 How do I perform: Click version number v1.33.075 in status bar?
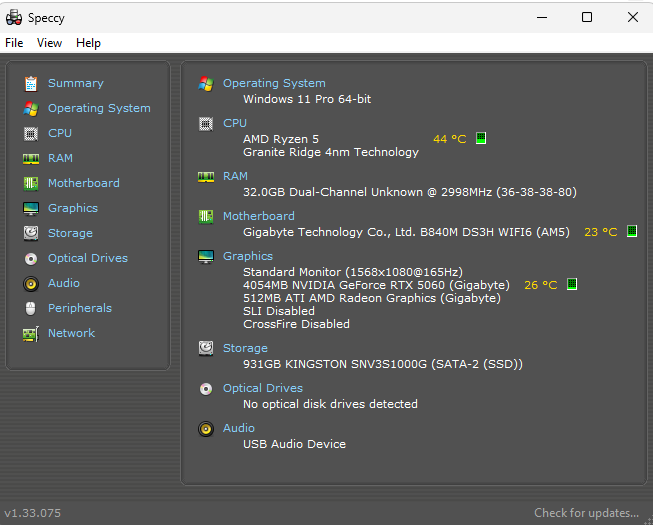(x=32, y=513)
